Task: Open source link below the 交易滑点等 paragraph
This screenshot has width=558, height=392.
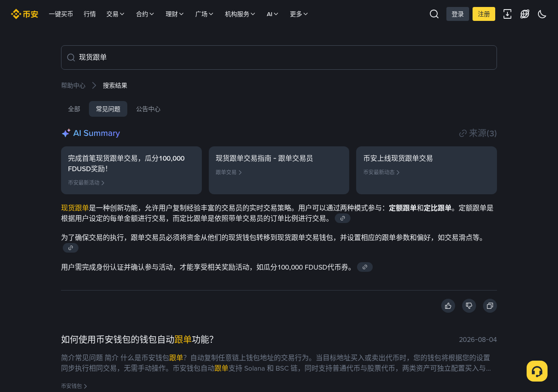Action: pyautogui.click(x=71, y=248)
